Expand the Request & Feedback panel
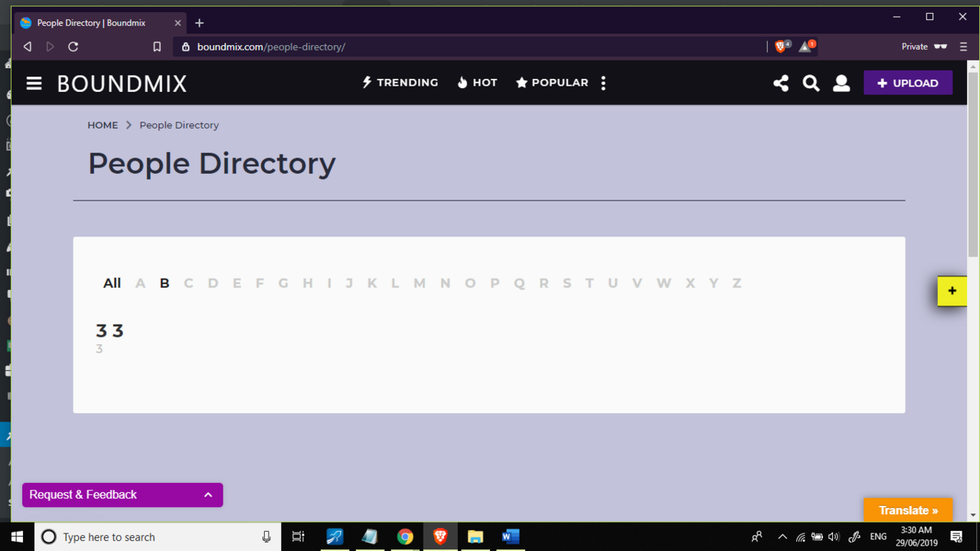Image resolution: width=980 pixels, height=551 pixels. 122,495
